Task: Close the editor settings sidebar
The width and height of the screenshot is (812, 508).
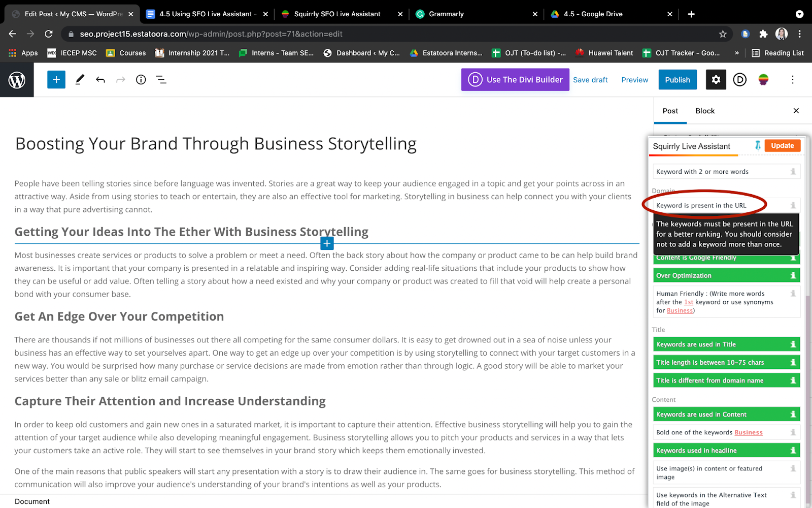Action: pyautogui.click(x=796, y=111)
